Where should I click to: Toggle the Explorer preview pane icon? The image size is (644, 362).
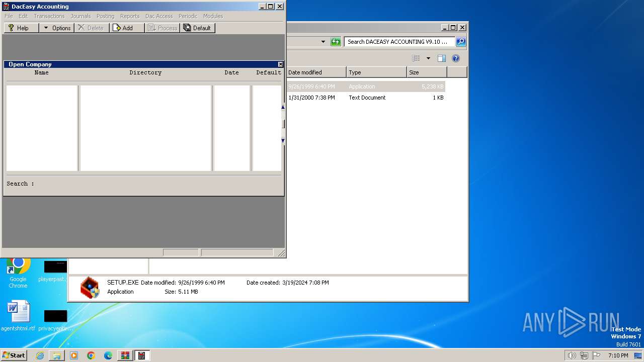tap(441, 58)
